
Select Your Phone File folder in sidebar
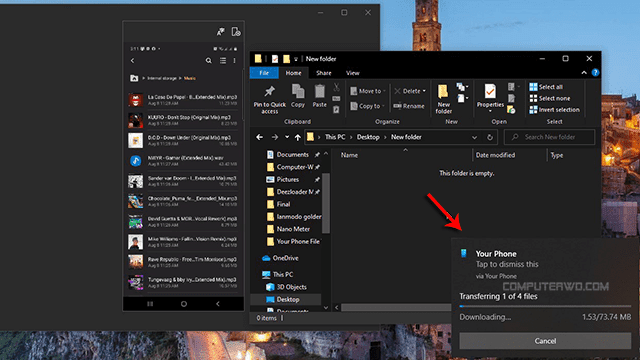tap(293, 242)
